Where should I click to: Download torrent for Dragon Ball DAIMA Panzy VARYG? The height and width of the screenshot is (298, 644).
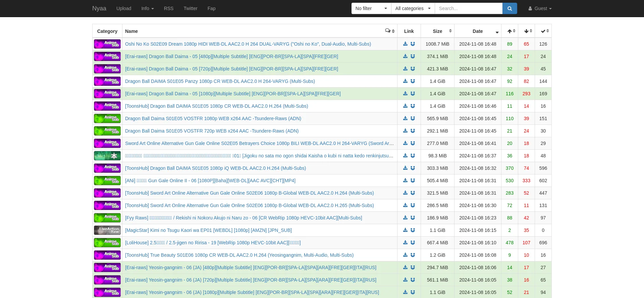click(x=405, y=81)
